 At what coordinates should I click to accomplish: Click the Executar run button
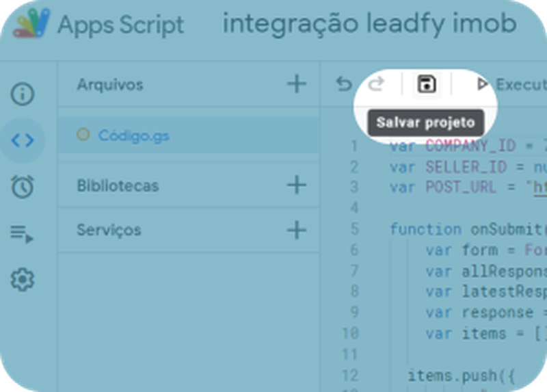point(511,84)
